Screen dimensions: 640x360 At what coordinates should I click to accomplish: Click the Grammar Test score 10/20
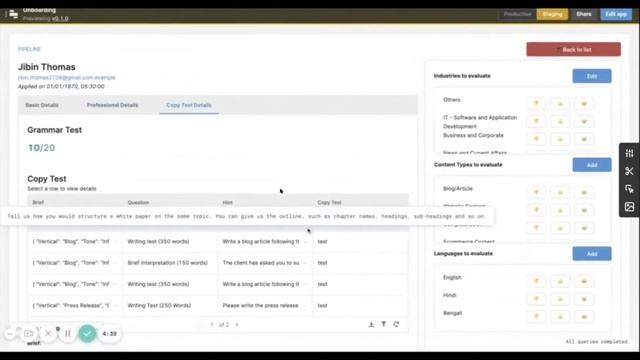coord(41,148)
